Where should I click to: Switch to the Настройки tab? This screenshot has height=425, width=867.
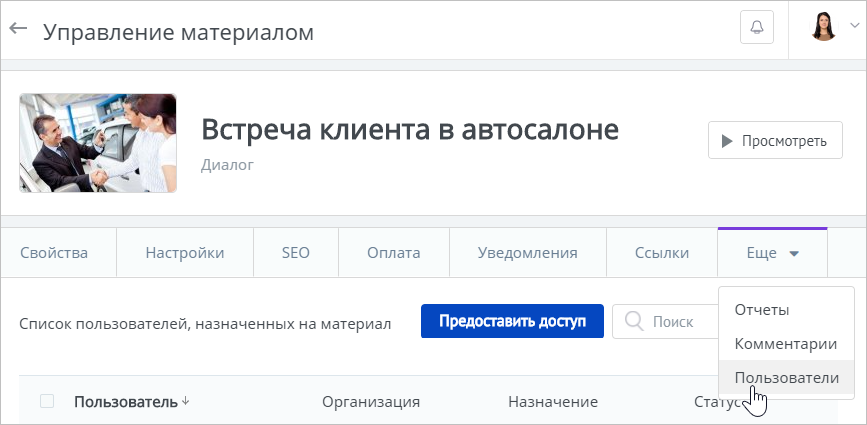pyautogui.click(x=185, y=253)
